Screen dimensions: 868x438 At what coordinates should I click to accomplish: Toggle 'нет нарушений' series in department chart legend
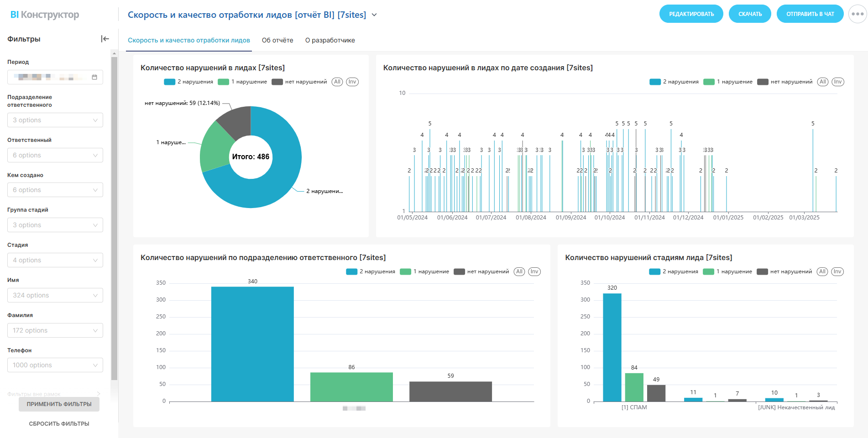[481, 271]
